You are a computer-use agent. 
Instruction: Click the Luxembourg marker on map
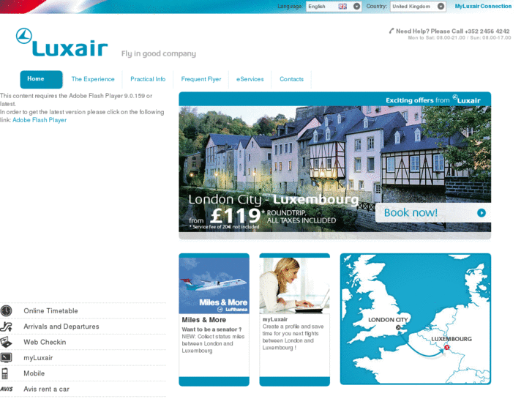[447, 347]
